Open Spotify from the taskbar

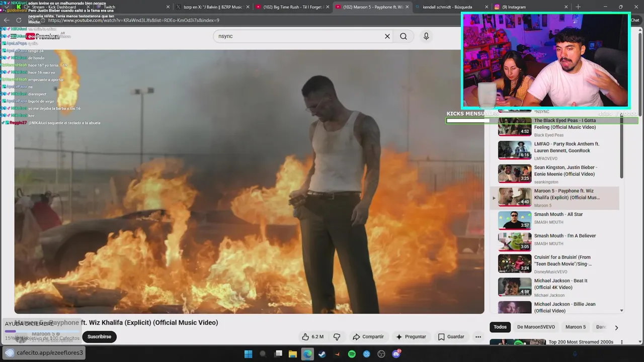352,354
